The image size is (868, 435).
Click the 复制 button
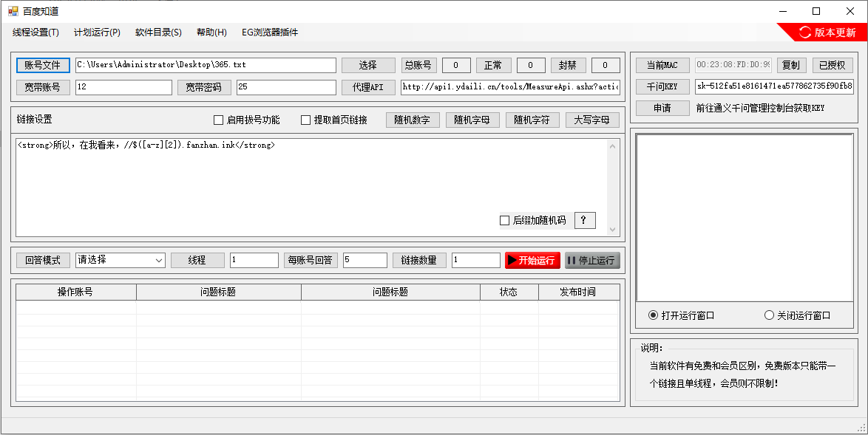click(x=792, y=65)
